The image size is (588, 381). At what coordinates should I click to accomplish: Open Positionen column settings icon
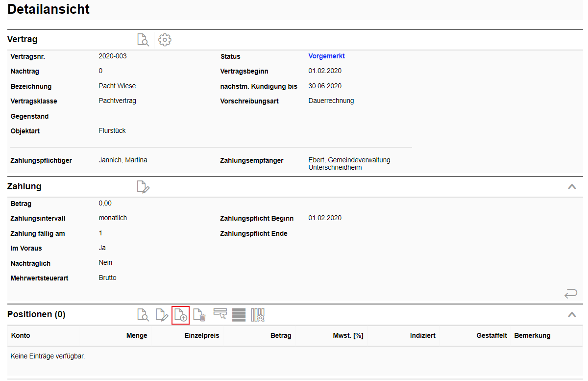(x=258, y=315)
